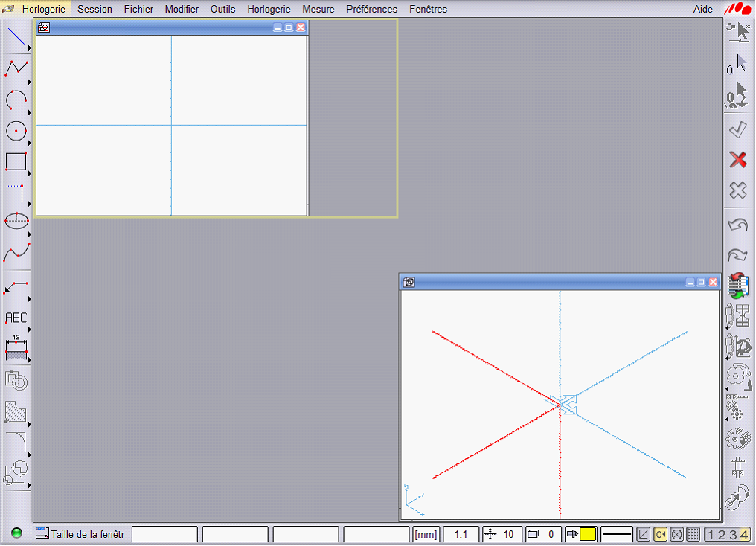Screen dimensions: 756x546
Task: Select the Rectangle tool
Action: tap(16, 161)
